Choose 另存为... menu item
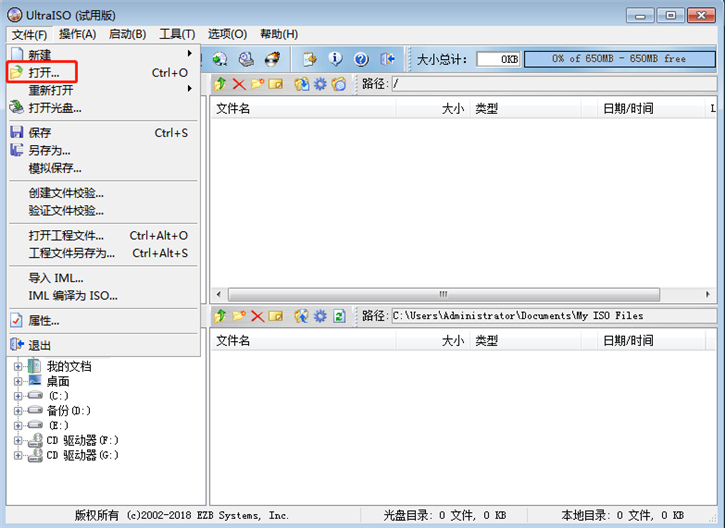The height and width of the screenshot is (528, 725). click(x=103, y=150)
